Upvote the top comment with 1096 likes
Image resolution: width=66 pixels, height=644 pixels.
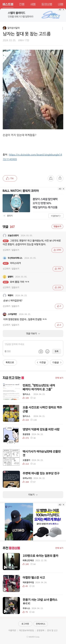pos(57,250)
